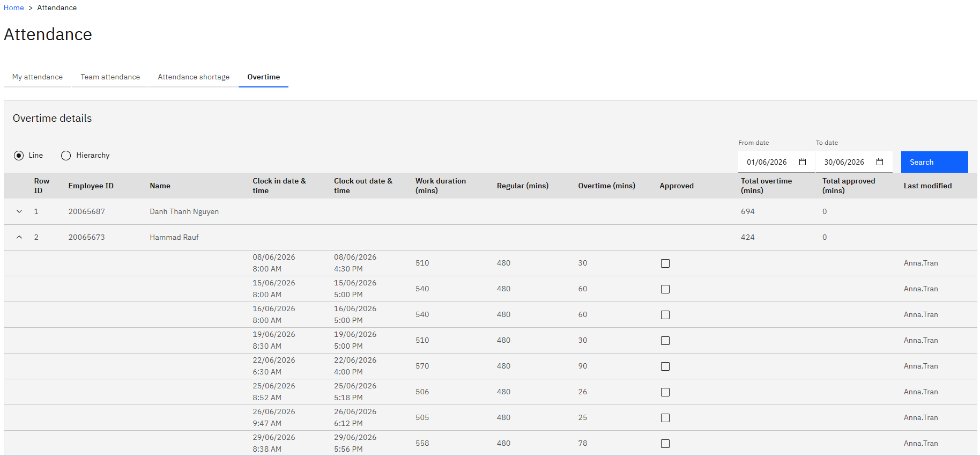Click the Approved column header
Screen dimensions: 980x456
[x=677, y=186]
